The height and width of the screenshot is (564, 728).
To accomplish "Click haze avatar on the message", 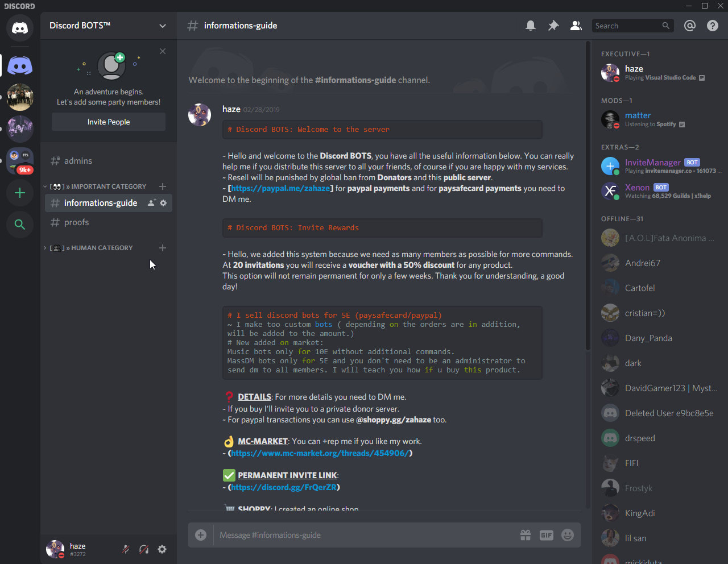I will 200,115.
